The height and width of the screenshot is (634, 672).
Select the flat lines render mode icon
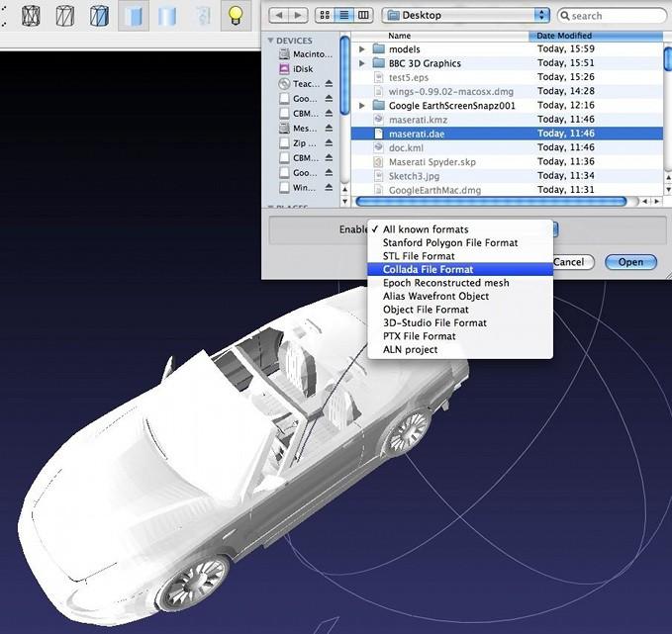click(x=99, y=16)
